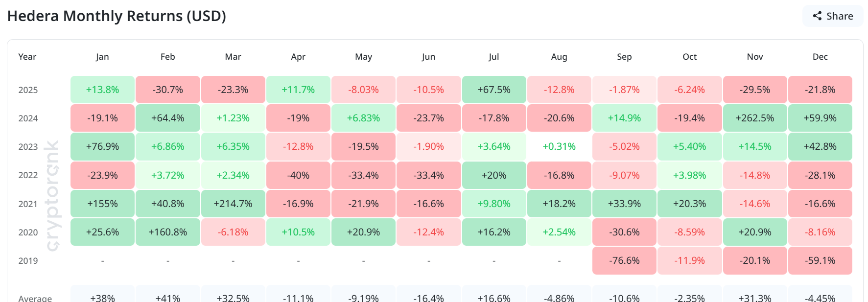Select the Dec column header
The height and width of the screenshot is (302, 868).
point(820,57)
